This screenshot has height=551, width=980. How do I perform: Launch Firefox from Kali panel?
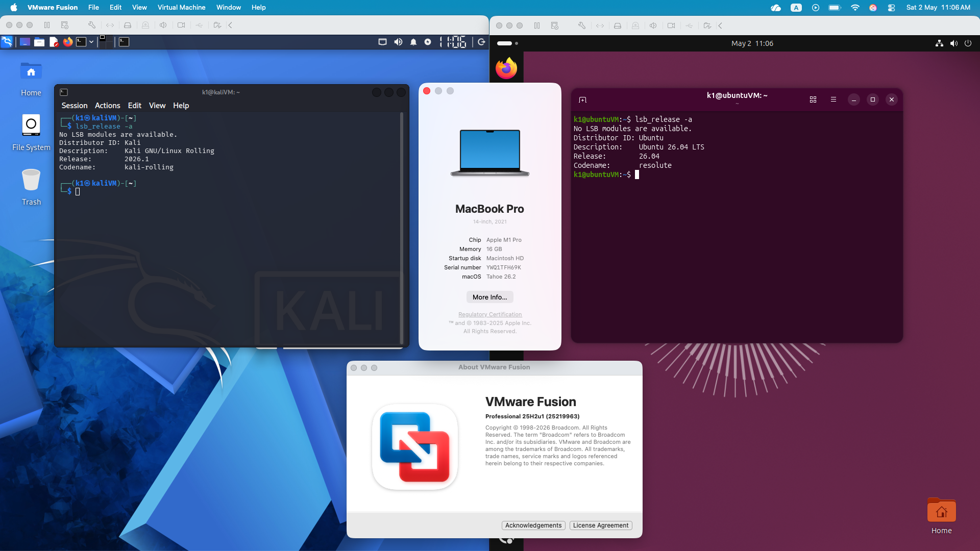point(68,42)
